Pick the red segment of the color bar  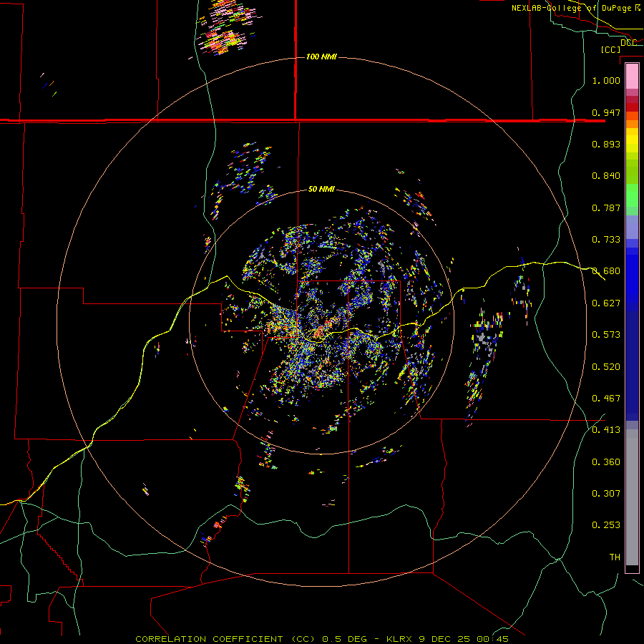[632, 107]
